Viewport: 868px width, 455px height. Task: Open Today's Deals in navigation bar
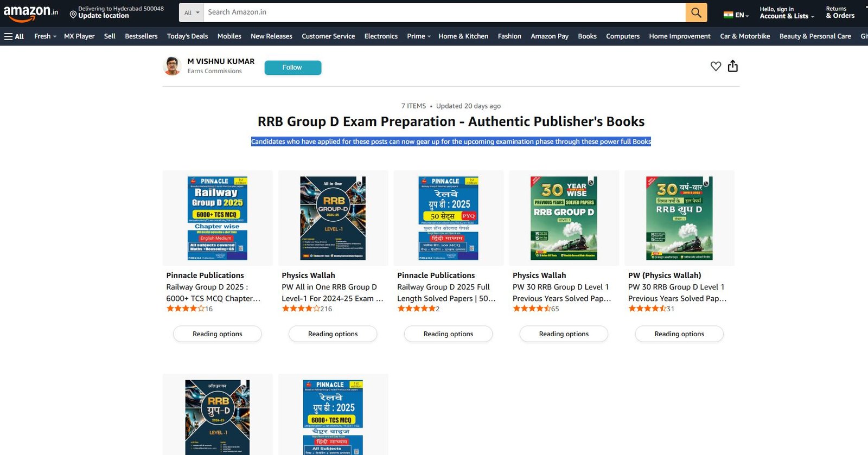(187, 36)
